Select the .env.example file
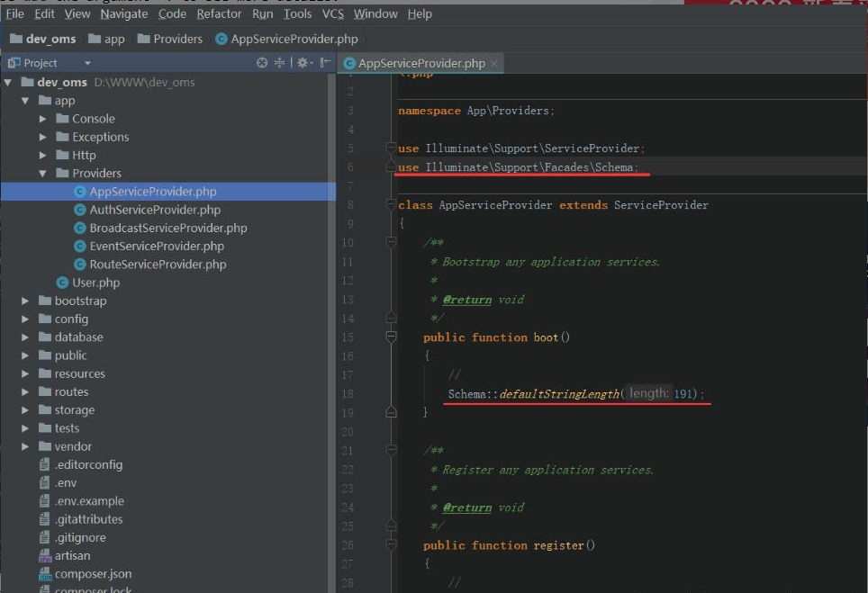 coord(89,501)
